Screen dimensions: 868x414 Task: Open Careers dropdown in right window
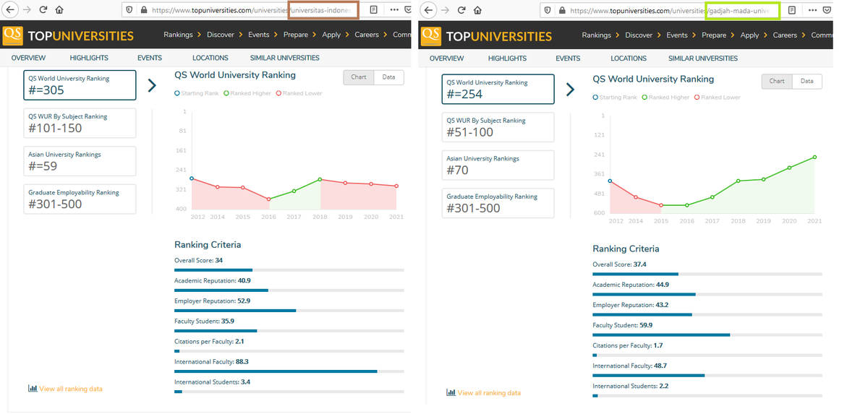(788, 35)
